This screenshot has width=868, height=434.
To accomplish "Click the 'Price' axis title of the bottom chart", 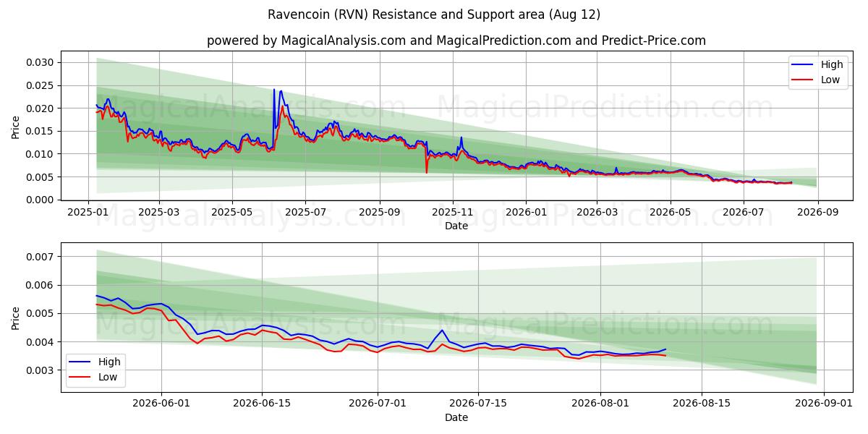I will coord(16,318).
